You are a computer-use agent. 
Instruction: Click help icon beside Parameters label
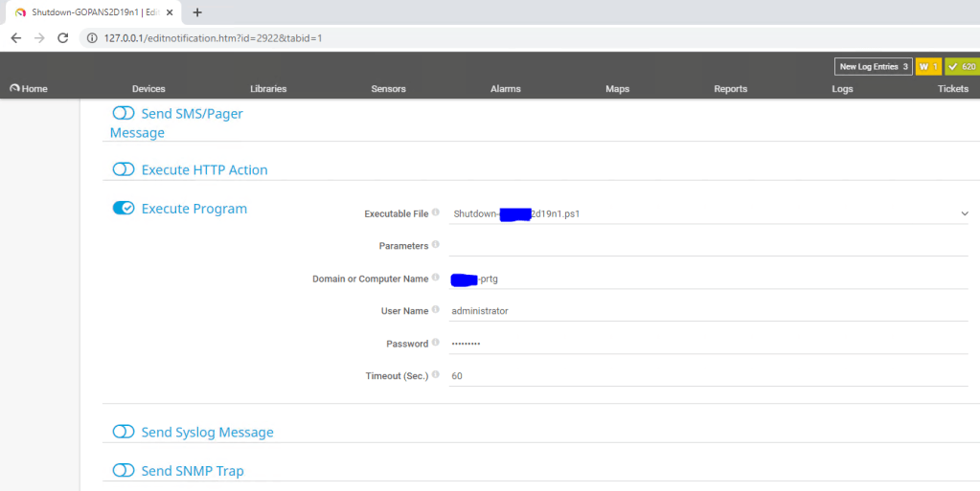point(436,245)
